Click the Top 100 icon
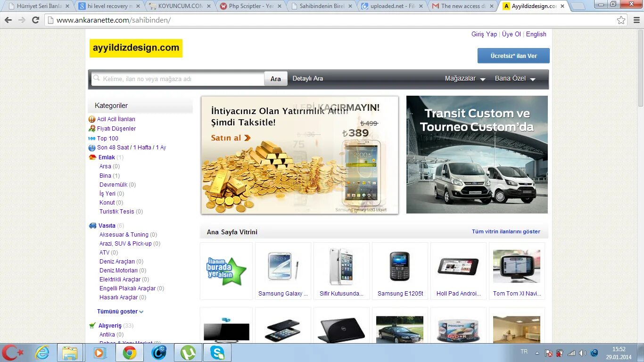 pos(92,139)
